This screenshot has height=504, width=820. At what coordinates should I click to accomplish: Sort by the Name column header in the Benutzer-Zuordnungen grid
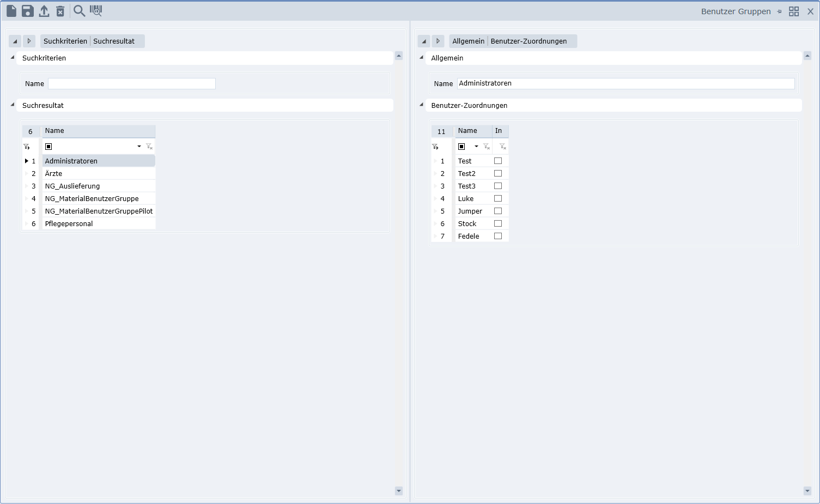pyautogui.click(x=473, y=131)
